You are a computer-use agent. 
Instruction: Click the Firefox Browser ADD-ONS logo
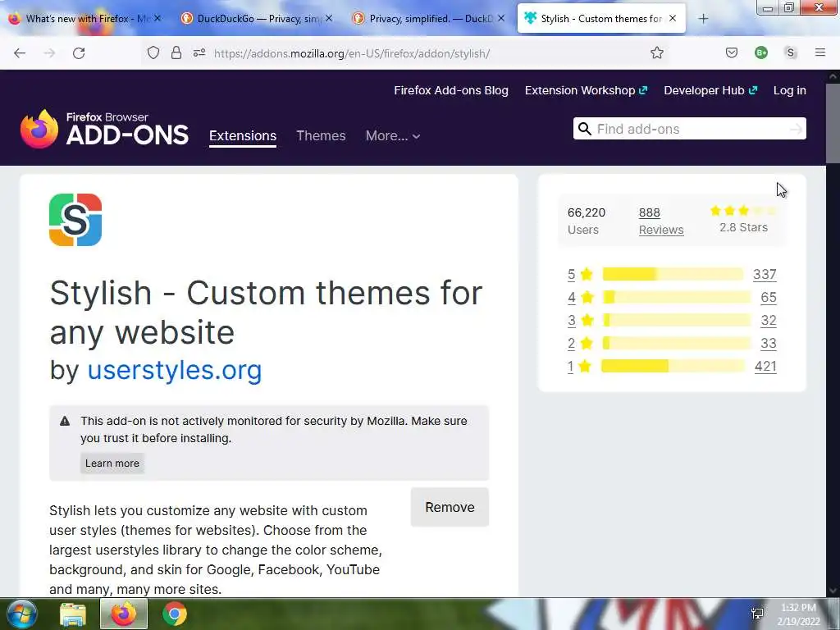point(104,129)
